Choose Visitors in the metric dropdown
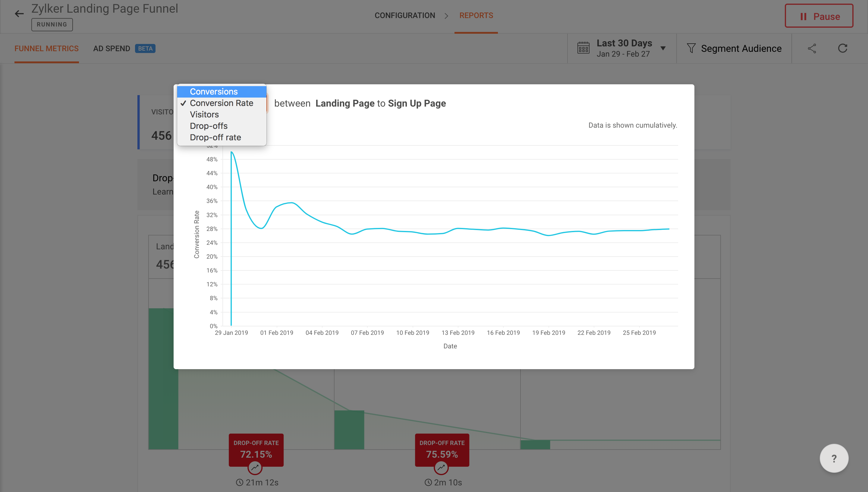This screenshot has width=868, height=492. 204,114
